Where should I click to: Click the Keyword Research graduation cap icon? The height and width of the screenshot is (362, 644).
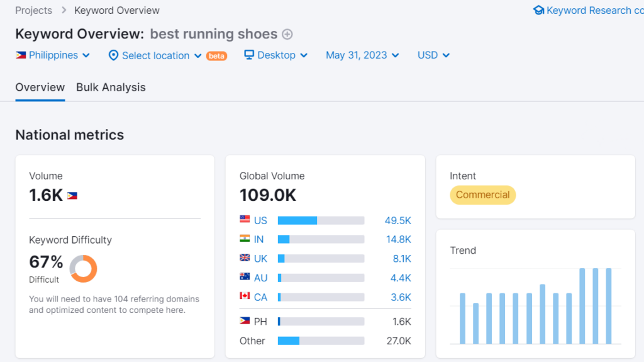click(x=538, y=10)
